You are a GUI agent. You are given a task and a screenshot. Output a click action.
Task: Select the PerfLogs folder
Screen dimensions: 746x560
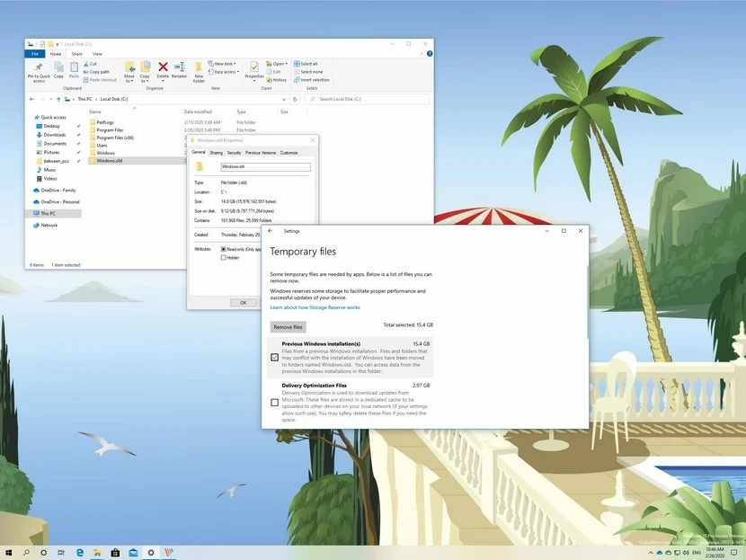coord(104,122)
